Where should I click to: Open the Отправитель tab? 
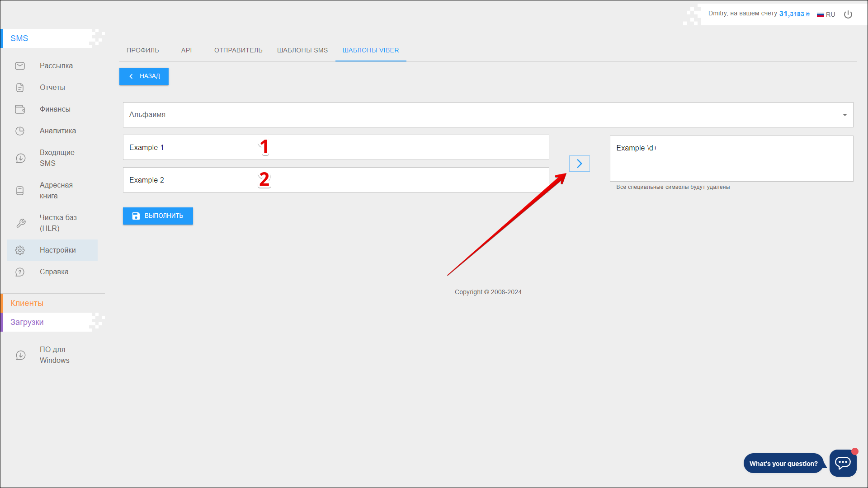click(238, 50)
